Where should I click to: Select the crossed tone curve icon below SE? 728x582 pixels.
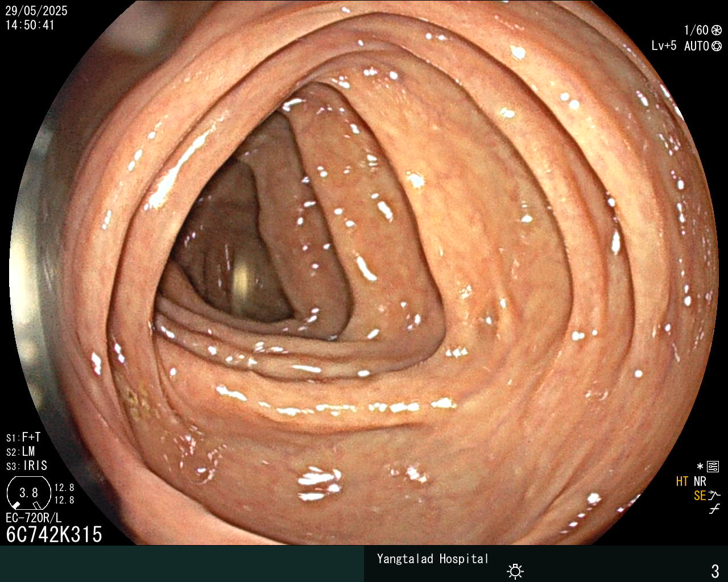click(715, 509)
